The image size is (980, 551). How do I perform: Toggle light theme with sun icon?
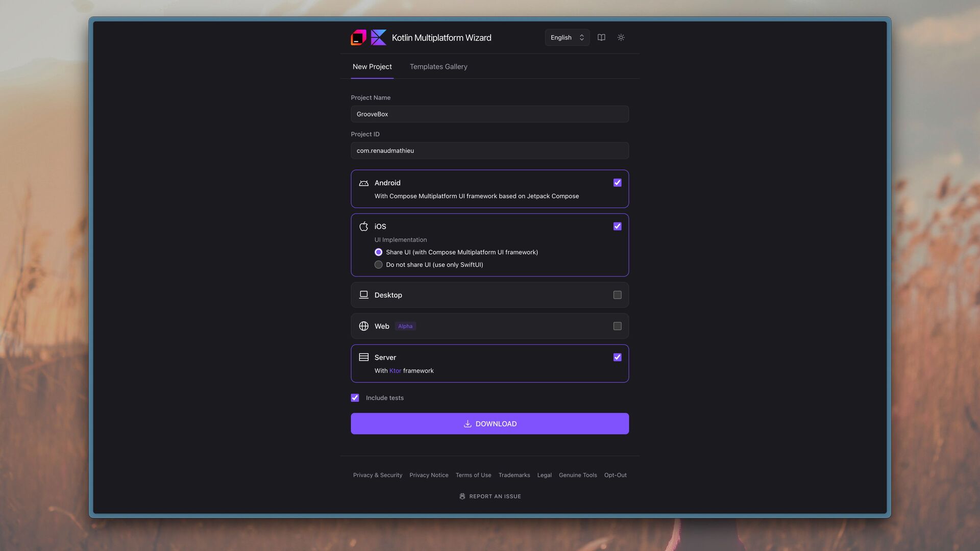click(x=621, y=38)
